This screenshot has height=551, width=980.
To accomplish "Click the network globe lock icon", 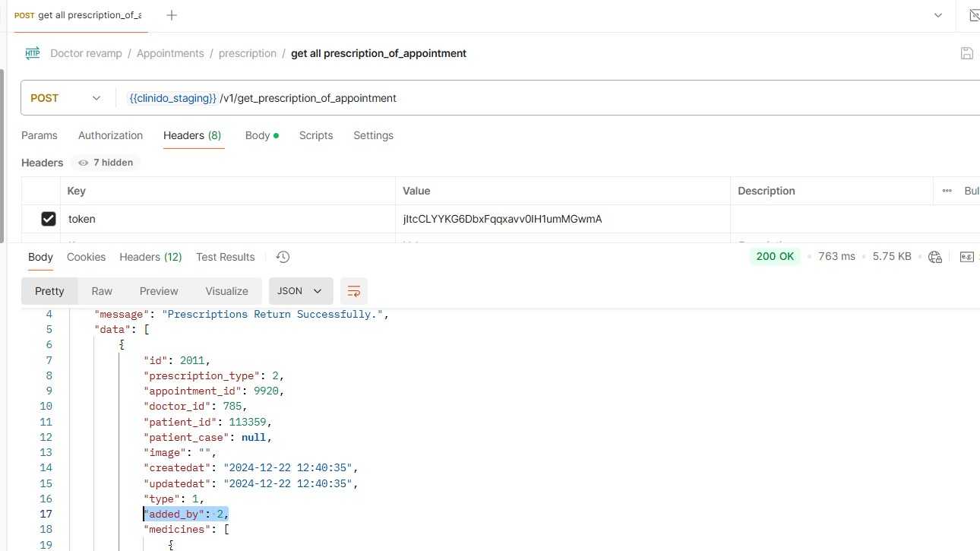I will (x=935, y=257).
